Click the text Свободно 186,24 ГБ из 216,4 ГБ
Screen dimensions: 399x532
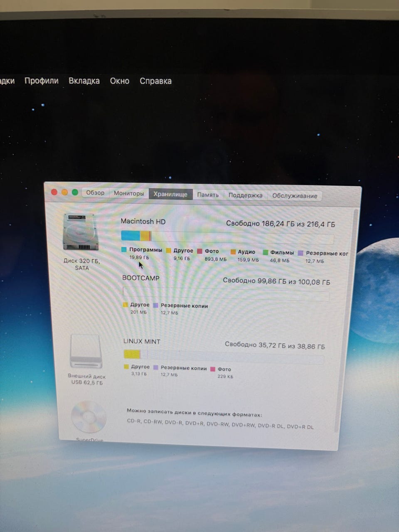pos(281,224)
